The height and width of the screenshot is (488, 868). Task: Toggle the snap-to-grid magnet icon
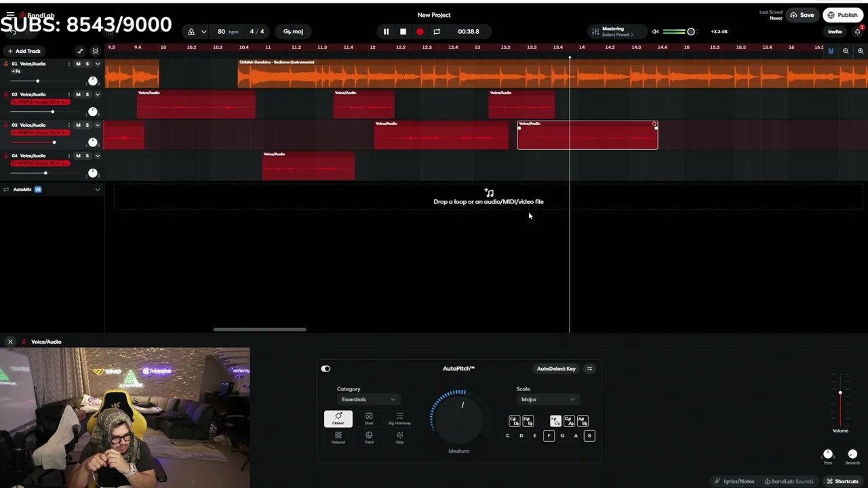(x=831, y=51)
